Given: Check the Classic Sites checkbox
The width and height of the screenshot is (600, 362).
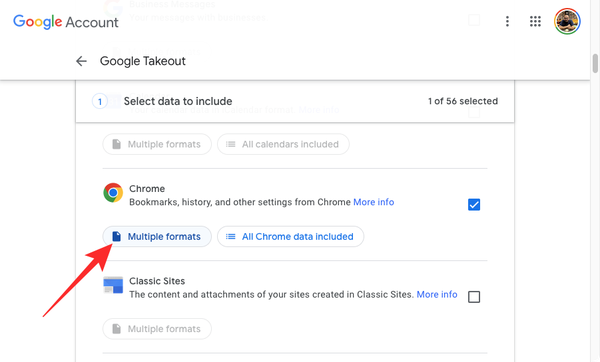Looking at the screenshot, I should 474,297.
